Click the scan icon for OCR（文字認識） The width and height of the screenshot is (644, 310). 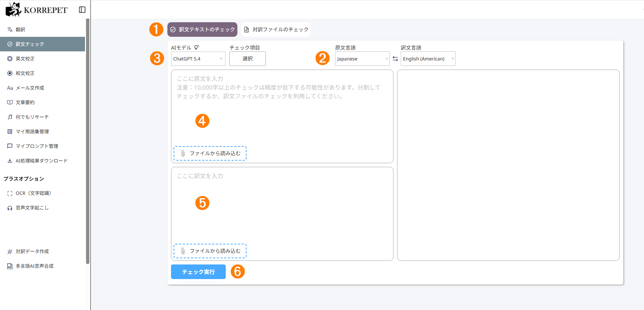click(10, 193)
